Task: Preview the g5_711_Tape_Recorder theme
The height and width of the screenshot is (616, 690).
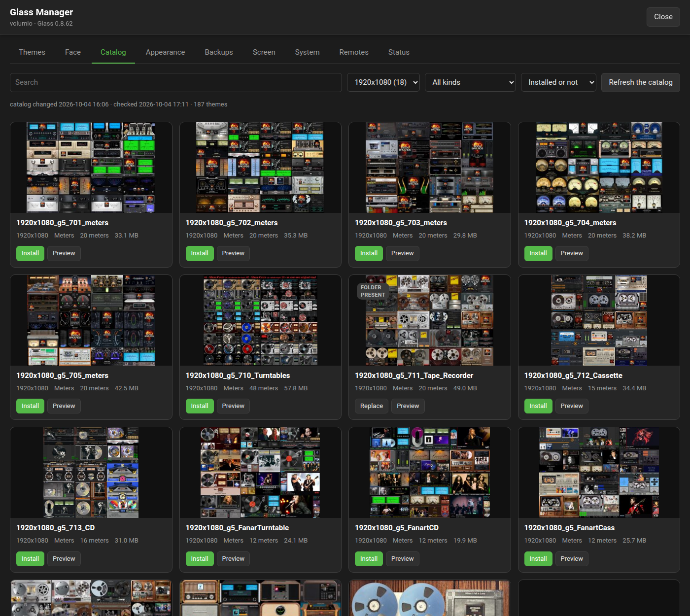Action: [408, 406]
